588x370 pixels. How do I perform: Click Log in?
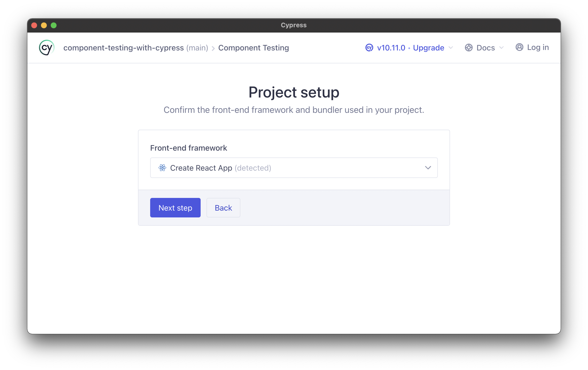click(538, 47)
